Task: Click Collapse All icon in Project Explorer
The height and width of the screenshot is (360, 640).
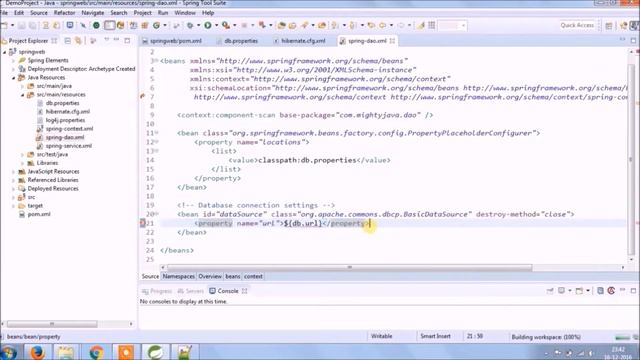Action: [68, 40]
